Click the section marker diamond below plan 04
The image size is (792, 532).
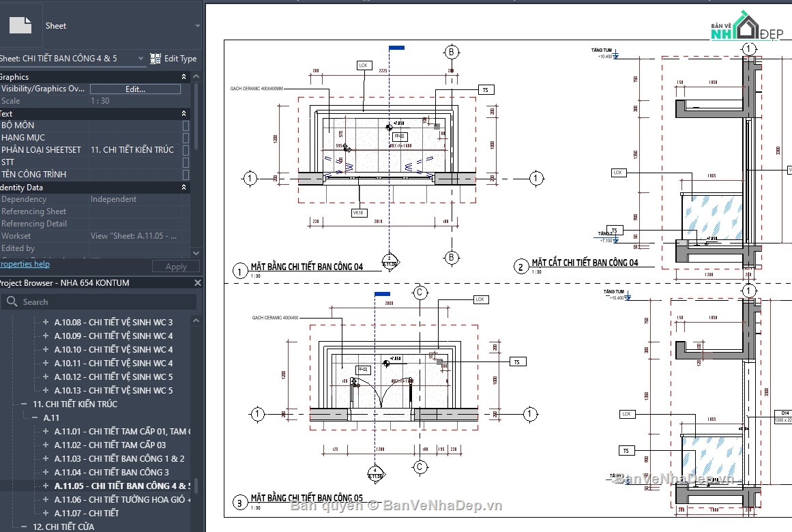(x=390, y=262)
